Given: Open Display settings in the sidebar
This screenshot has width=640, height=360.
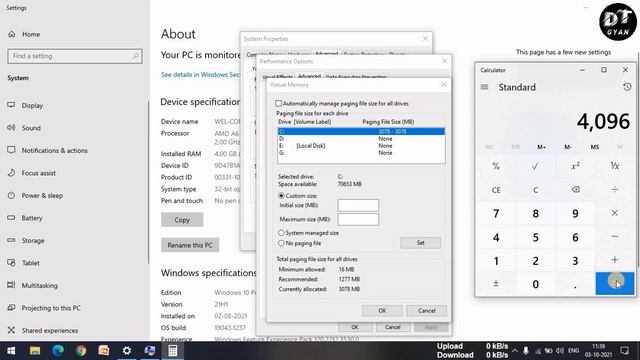Looking at the screenshot, I should point(32,105).
